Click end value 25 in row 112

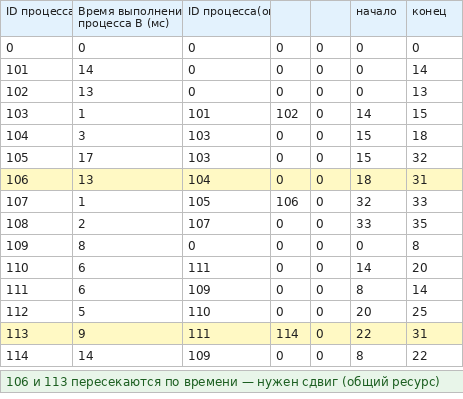(x=434, y=312)
